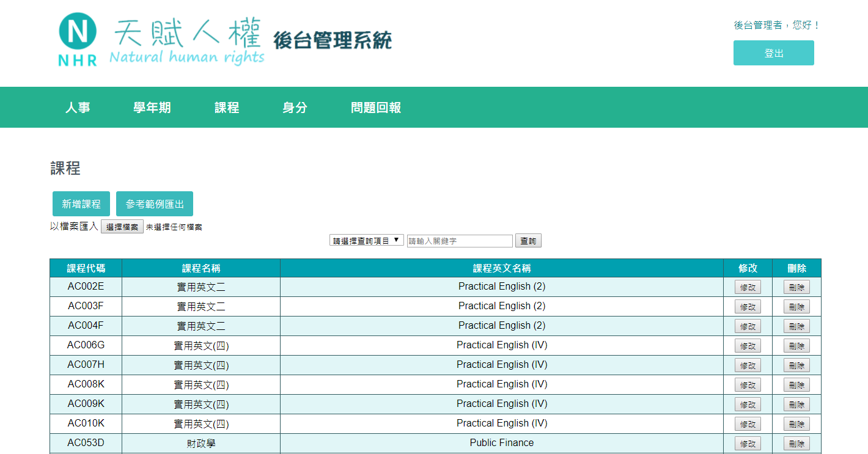Click 刪除 for course AC006G
Screen dimensions: 868x454
pos(796,346)
